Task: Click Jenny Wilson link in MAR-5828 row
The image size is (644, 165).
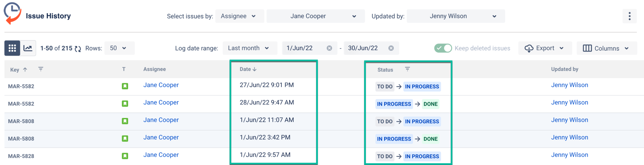Action: coord(569,155)
